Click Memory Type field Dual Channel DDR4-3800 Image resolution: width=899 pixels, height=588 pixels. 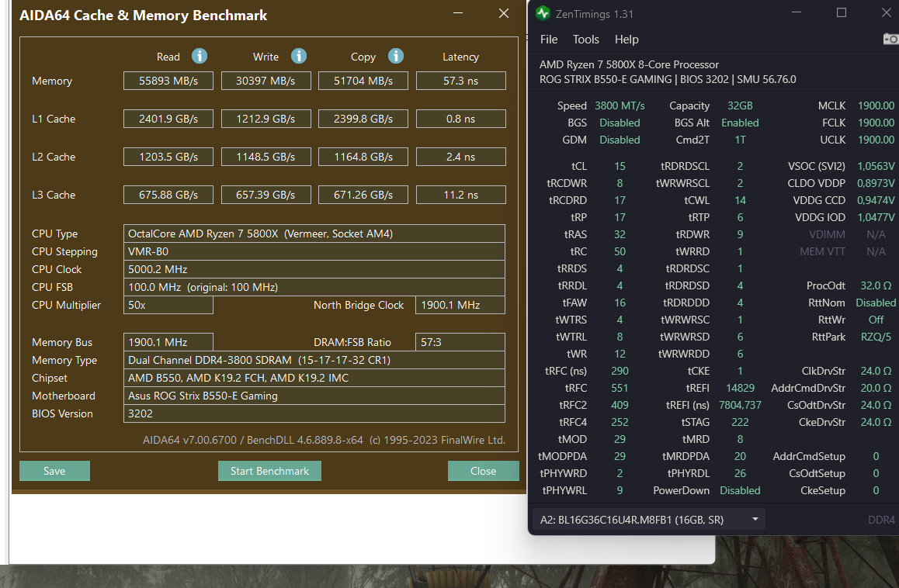[x=314, y=360]
